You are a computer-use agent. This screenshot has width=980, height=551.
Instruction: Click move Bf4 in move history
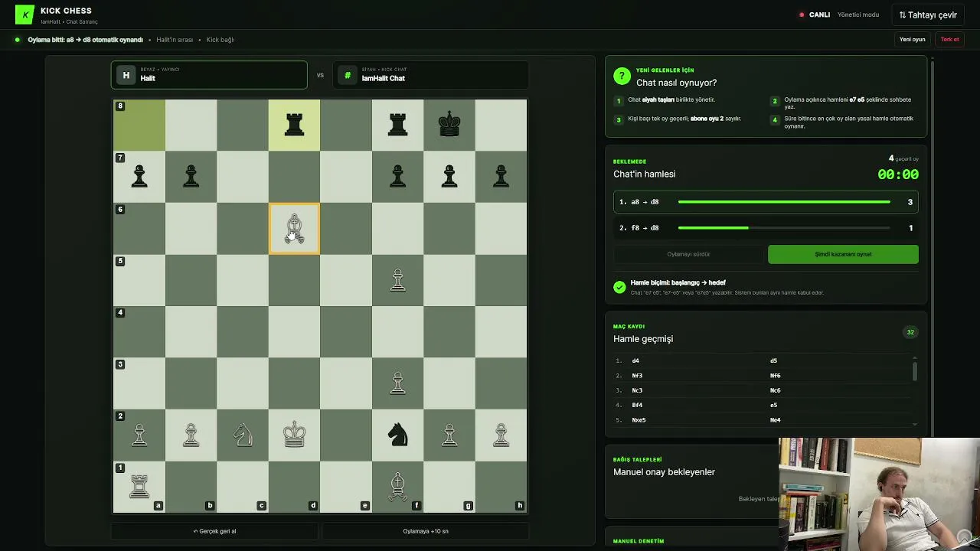tap(637, 405)
